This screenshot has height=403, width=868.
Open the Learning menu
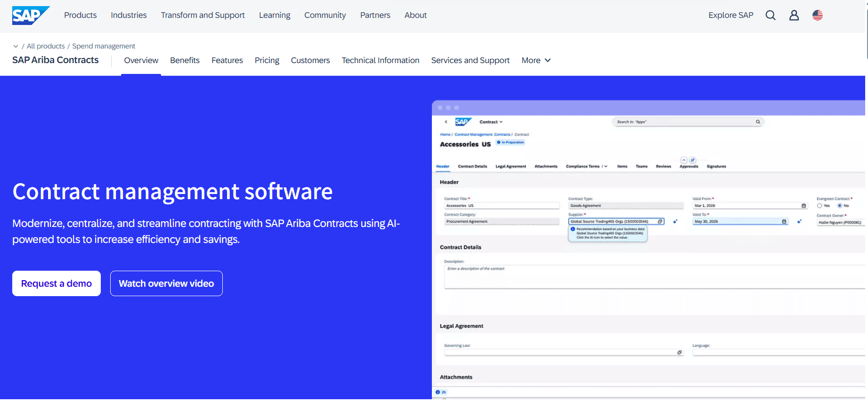(275, 15)
